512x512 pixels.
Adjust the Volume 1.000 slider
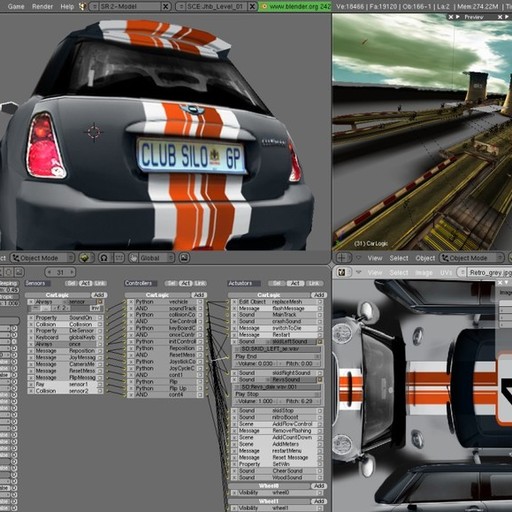coord(255,401)
